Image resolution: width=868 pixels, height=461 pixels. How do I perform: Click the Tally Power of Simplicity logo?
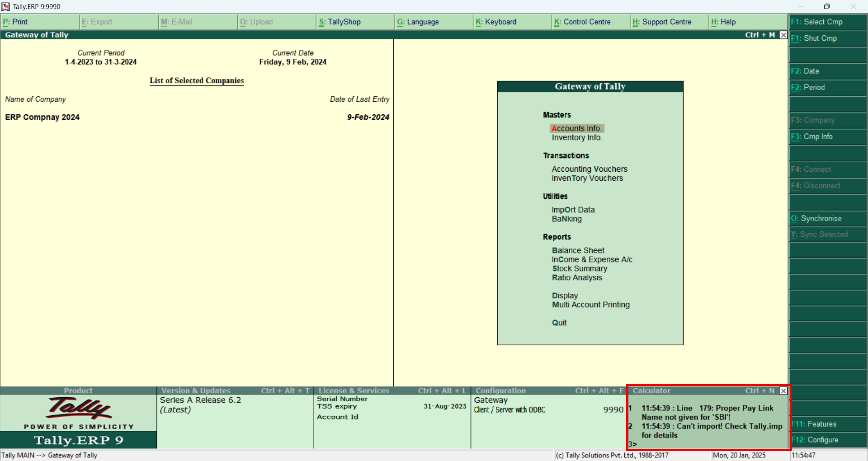coord(79,413)
